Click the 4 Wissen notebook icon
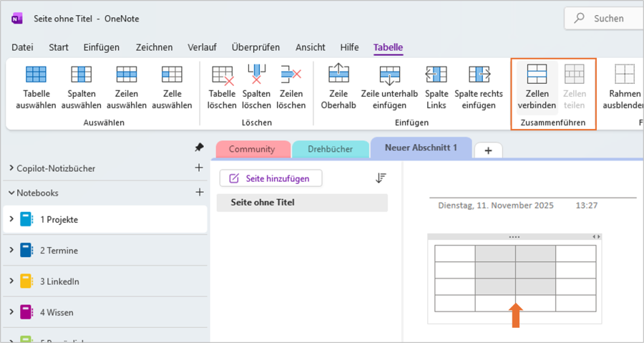Viewport: 644px width, 343px height. (x=26, y=312)
